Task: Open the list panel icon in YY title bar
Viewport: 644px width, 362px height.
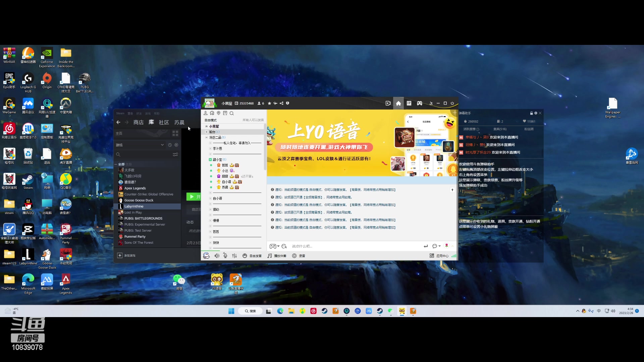Action: pos(409,103)
